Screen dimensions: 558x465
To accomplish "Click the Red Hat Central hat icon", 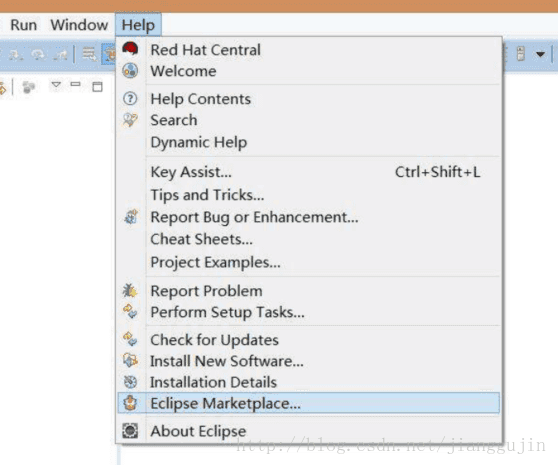I will [130, 49].
